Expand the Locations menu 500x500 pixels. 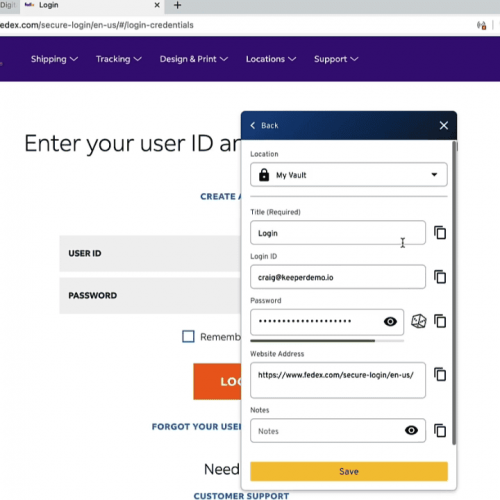(271, 59)
